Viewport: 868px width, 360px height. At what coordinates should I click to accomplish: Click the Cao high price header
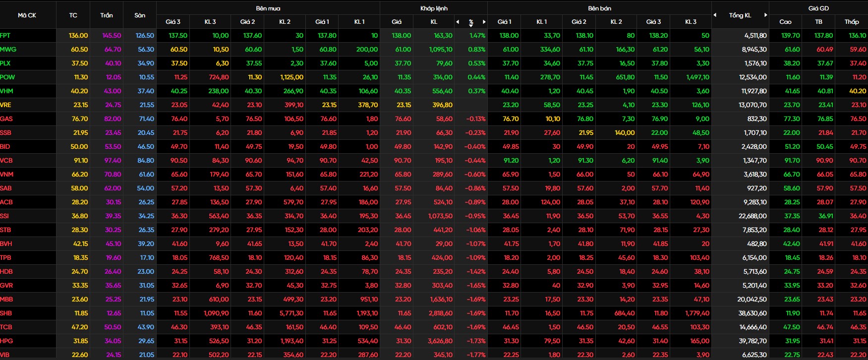785,22
